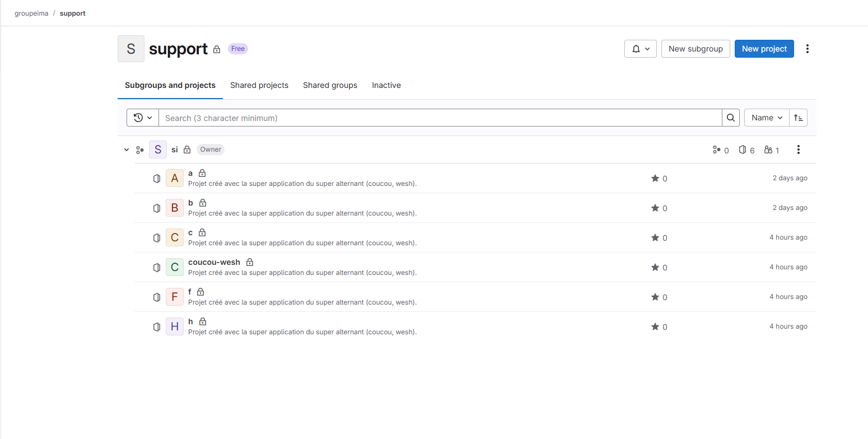Click the projects count icon for si

click(743, 150)
